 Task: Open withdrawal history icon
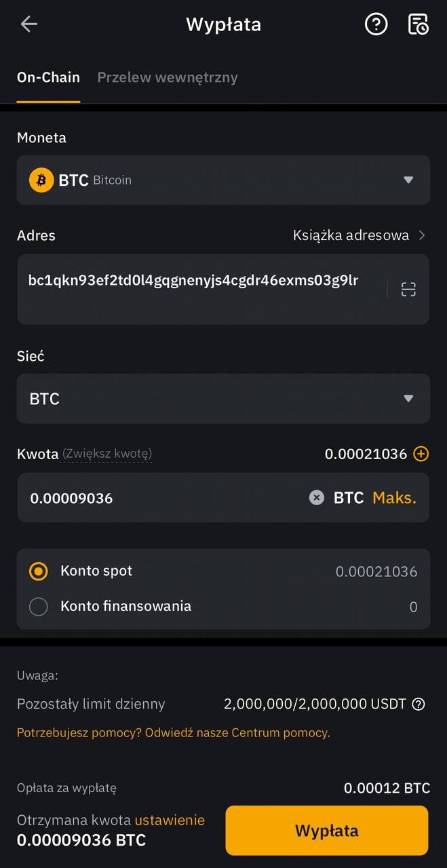418,24
